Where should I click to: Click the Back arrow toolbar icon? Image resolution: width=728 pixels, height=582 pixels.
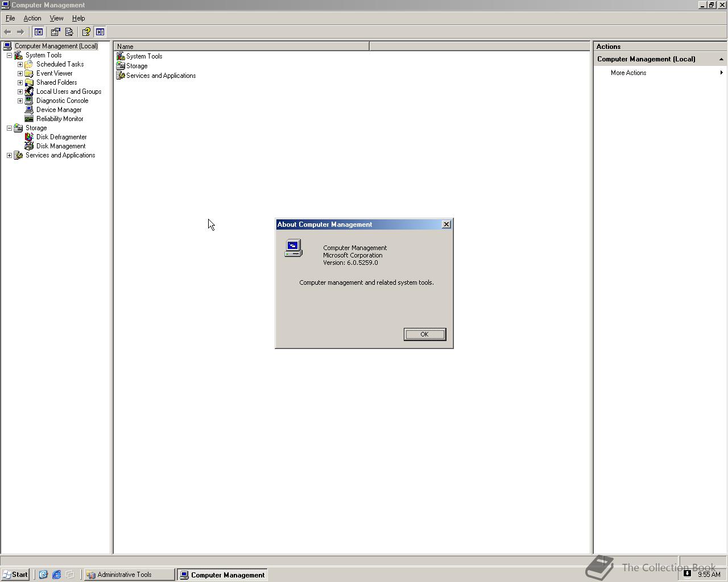click(x=7, y=32)
